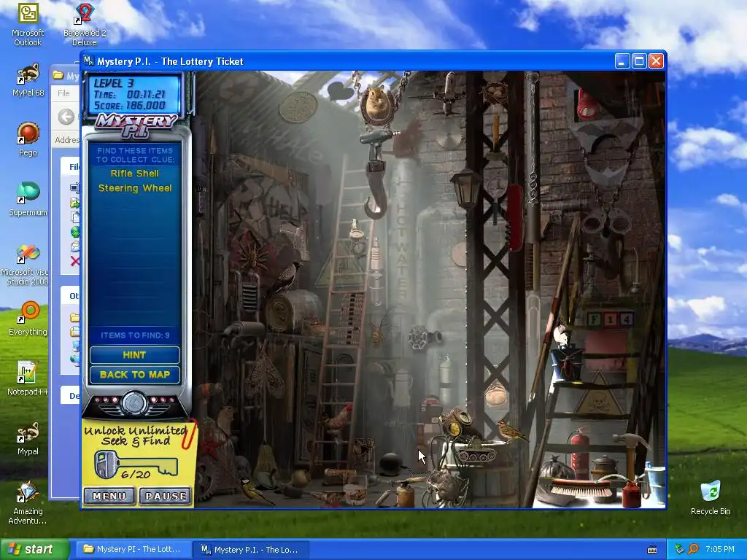
Task: Select the Supermium desktop shortcut
Action: coord(28,199)
